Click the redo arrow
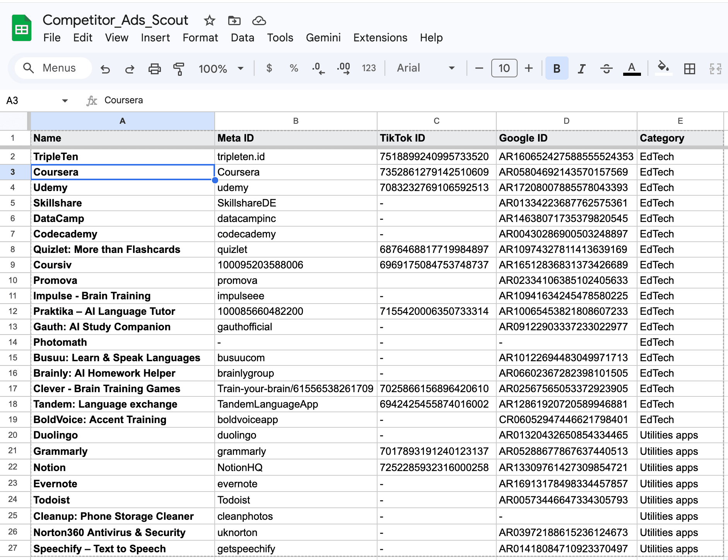This screenshot has width=728, height=560. [130, 68]
